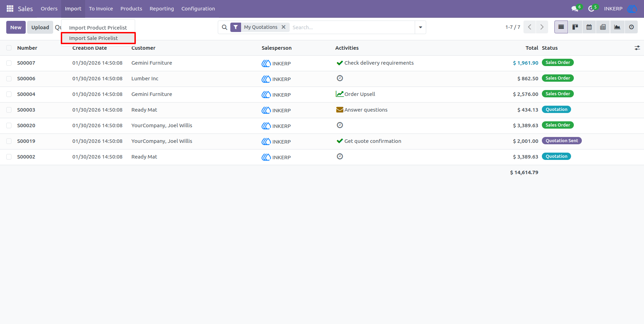
Task: Click the Upload button
Action: [x=40, y=27]
